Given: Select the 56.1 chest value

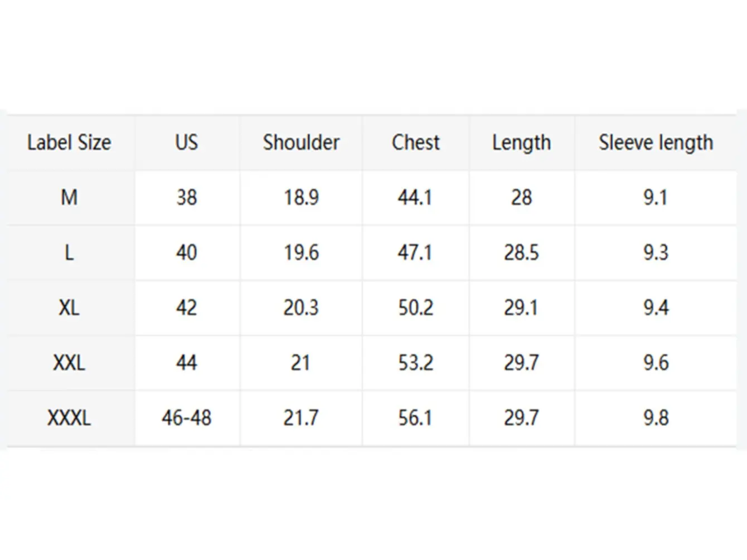Looking at the screenshot, I should tap(416, 418).
